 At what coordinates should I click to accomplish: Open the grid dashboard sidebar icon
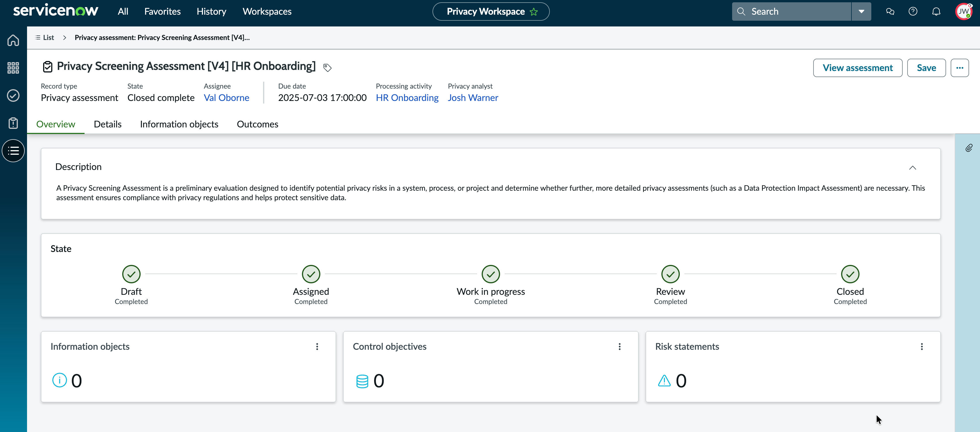click(x=13, y=68)
